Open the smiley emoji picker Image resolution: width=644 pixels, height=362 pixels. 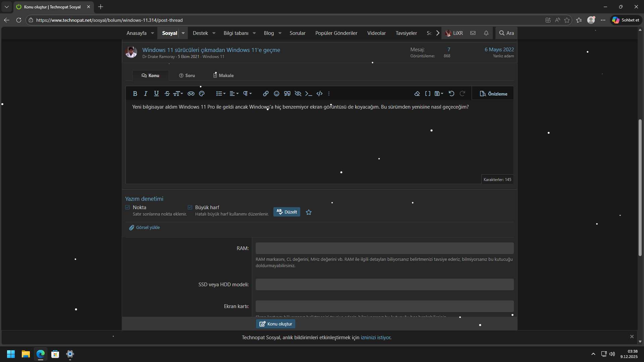tap(276, 94)
